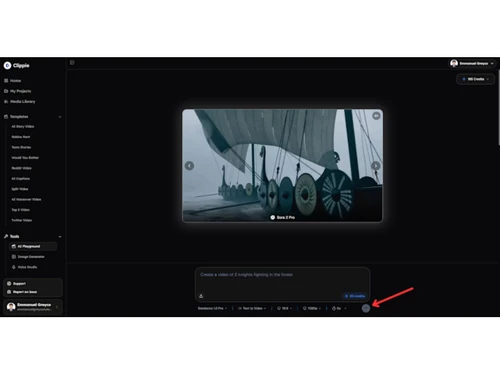Select the Split Video template
The image size is (500, 375).
pyautogui.click(x=20, y=189)
